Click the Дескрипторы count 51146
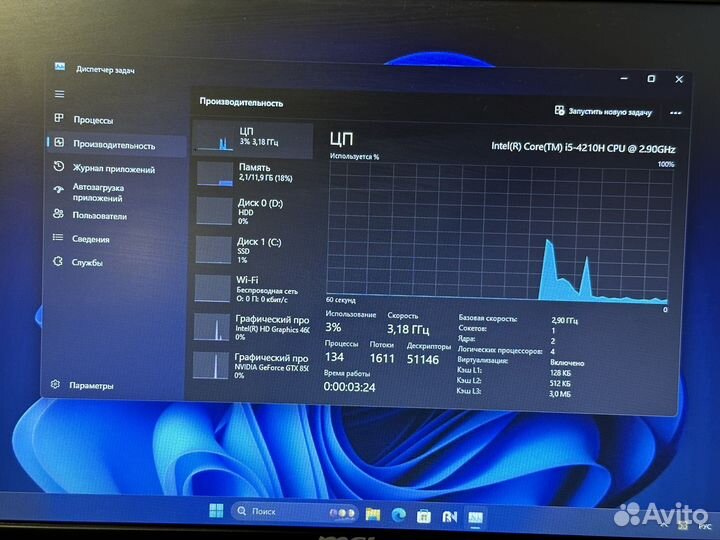720x540 pixels. [x=422, y=360]
